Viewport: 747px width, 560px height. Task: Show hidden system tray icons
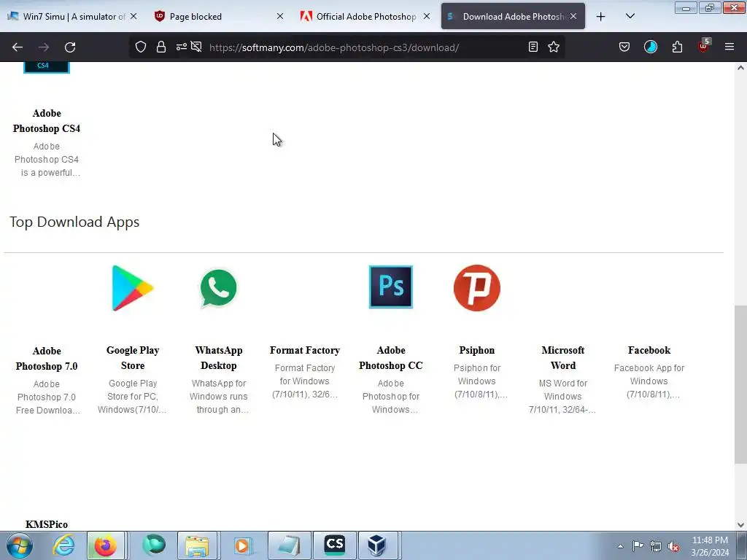click(620, 546)
